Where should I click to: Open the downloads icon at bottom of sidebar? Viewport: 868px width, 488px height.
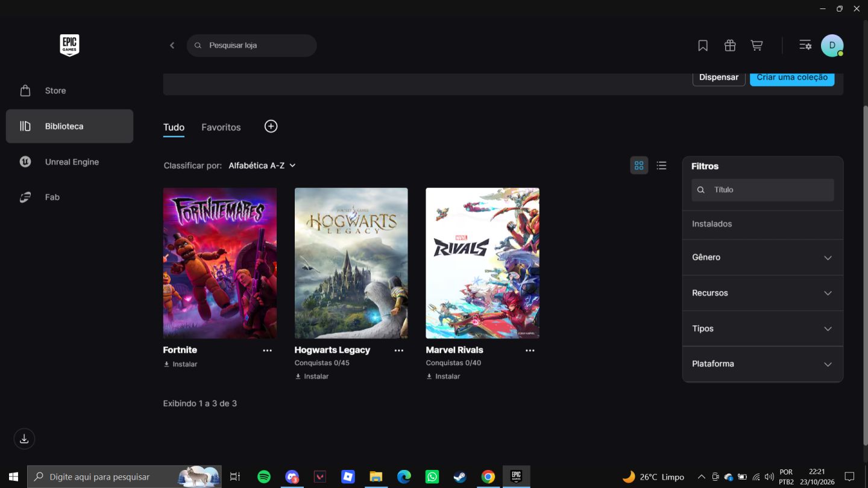click(24, 439)
